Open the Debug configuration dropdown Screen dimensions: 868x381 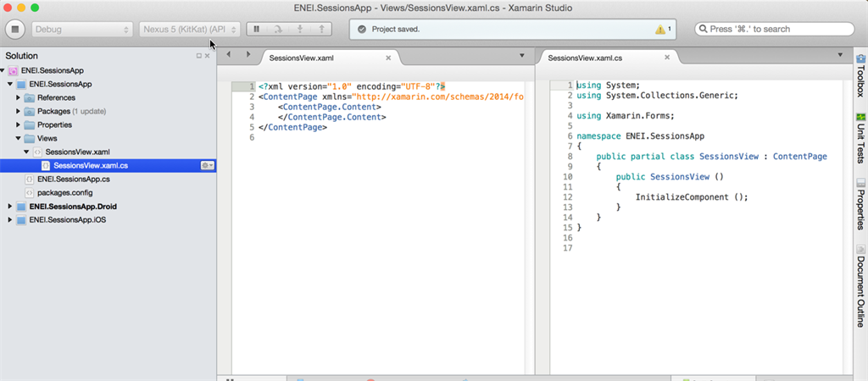[x=82, y=30]
